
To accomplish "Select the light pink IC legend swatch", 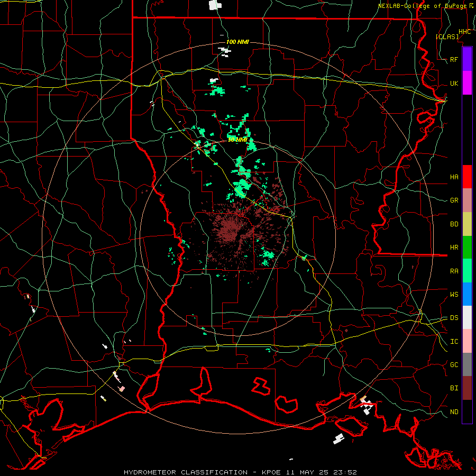I will pos(467,341).
